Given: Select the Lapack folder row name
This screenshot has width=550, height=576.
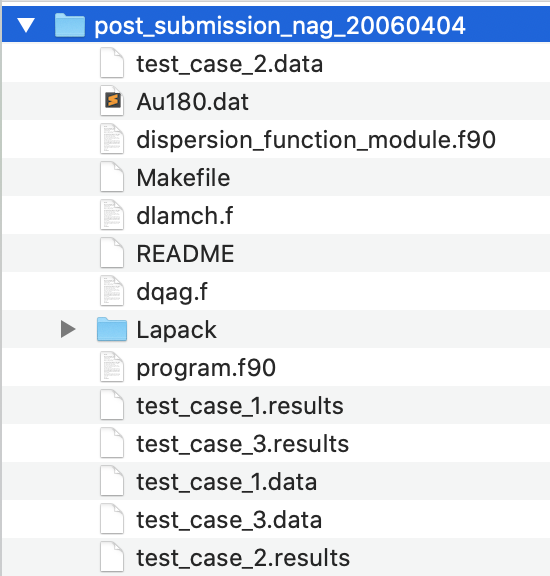Looking at the screenshot, I should pyautogui.click(x=176, y=330).
